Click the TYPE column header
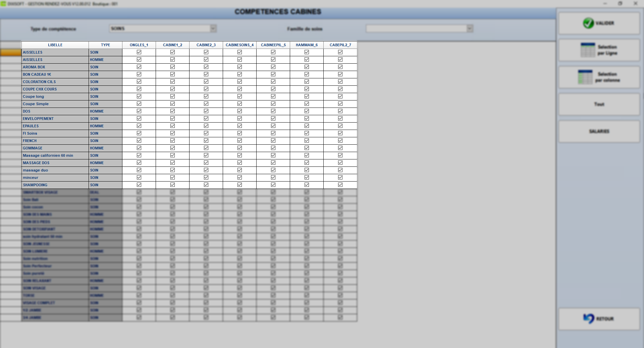Screen dimensions: 644x348 click(105, 45)
